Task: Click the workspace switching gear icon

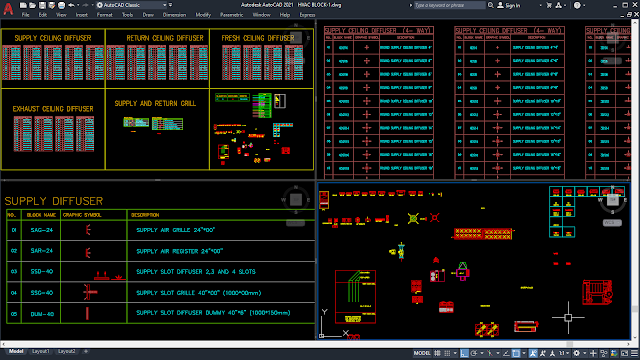Action: tap(576, 353)
